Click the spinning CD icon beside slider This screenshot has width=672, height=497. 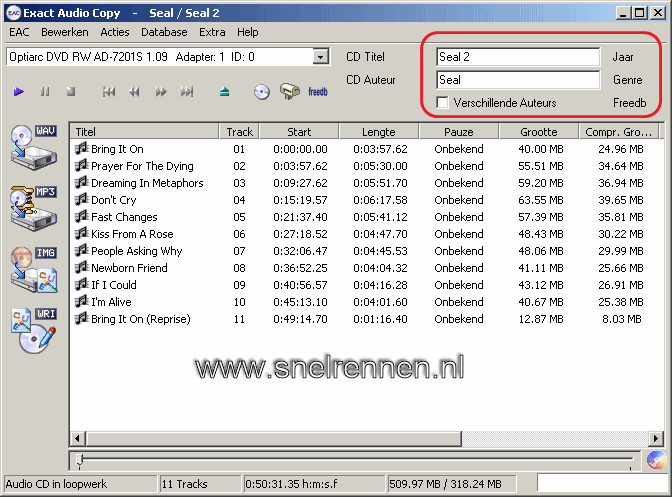click(656, 461)
